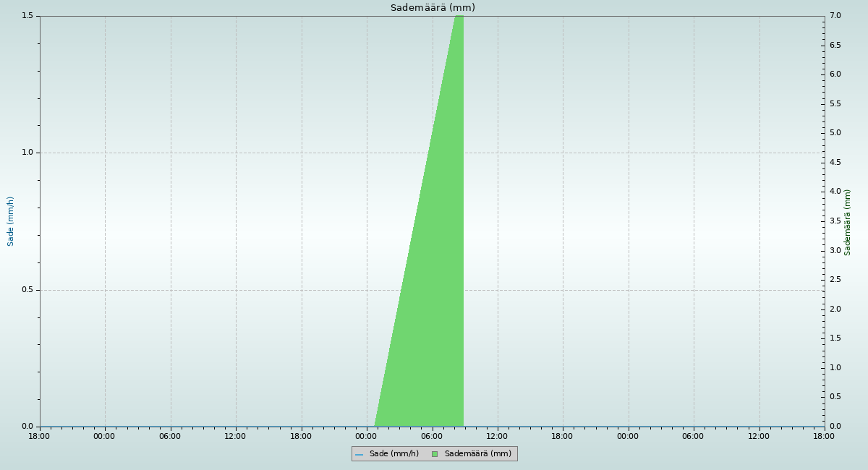Click the rightmost 18:00 time axis label
Viewport: 868px width, 470px height.
coord(824,436)
